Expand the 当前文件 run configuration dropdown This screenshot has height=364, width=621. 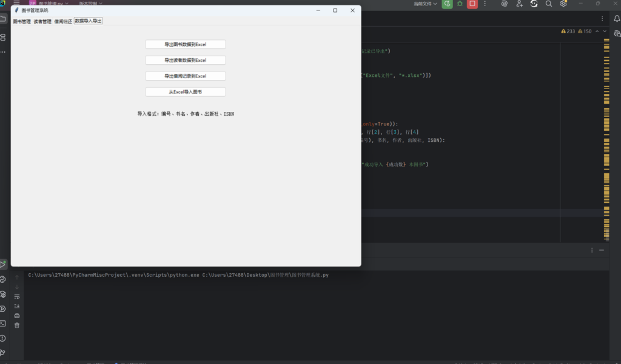(x=425, y=4)
